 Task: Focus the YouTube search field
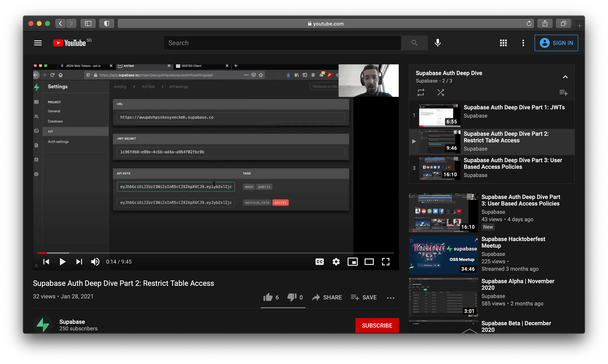(x=282, y=43)
